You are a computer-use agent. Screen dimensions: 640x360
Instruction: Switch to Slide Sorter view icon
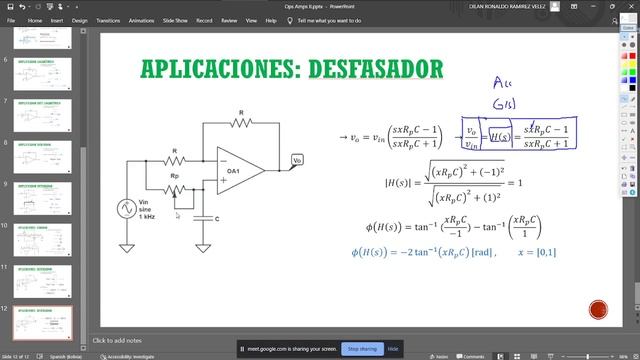[517, 357]
